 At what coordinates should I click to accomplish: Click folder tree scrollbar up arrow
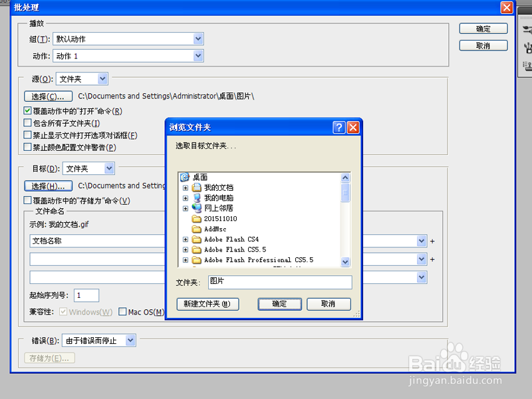pyautogui.click(x=345, y=178)
